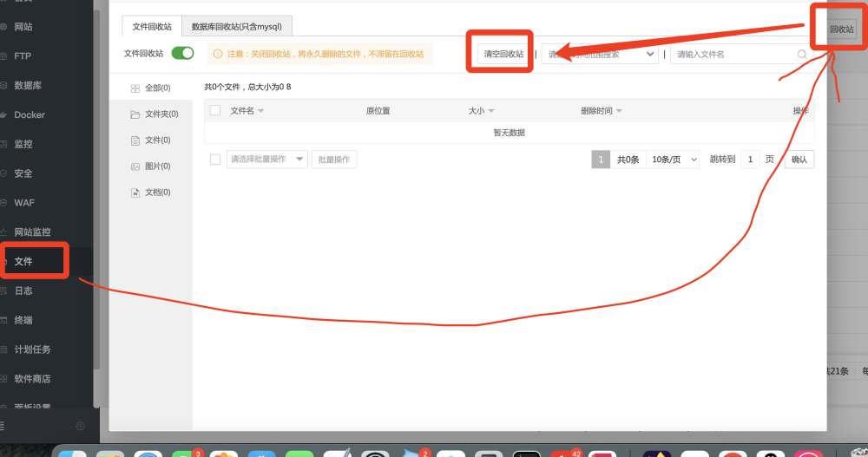This screenshot has height=457, width=868.
Task: Click the 原位置 column header
Action: point(378,111)
